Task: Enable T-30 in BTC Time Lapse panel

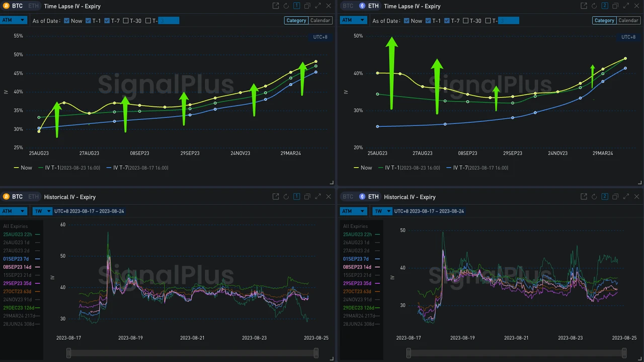Action: (126, 21)
